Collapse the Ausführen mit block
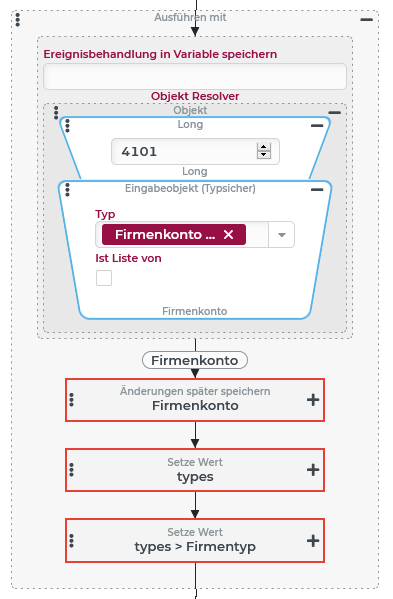 pos(366,19)
